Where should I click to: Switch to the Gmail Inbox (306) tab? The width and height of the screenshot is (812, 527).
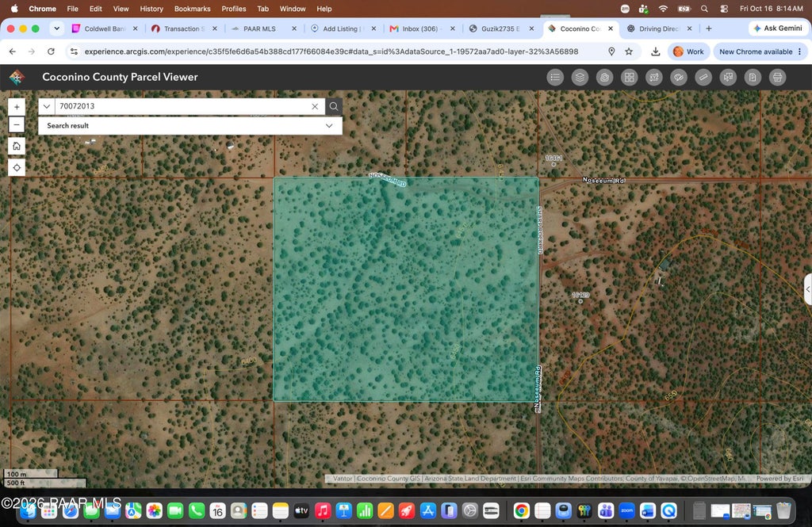click(x=422, y=29)
